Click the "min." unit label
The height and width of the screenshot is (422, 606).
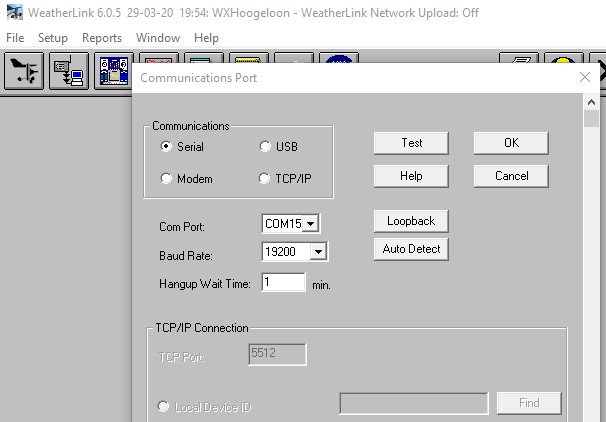click(321, 285)
